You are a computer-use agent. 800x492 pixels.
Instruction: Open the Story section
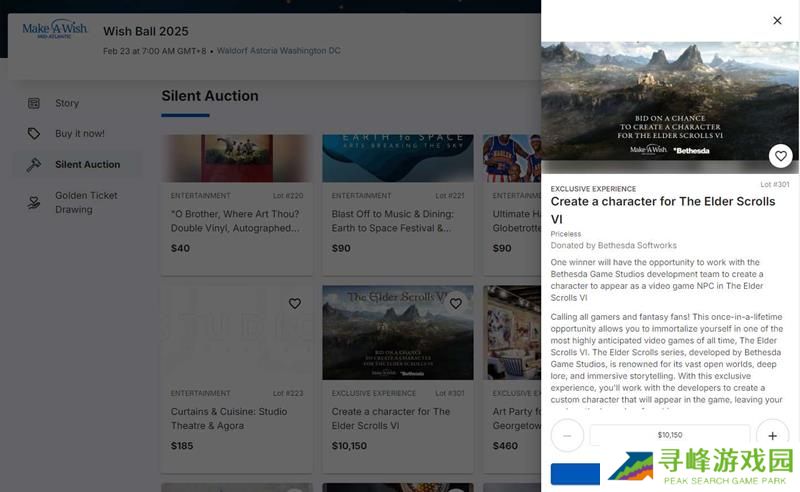(67, 103)
